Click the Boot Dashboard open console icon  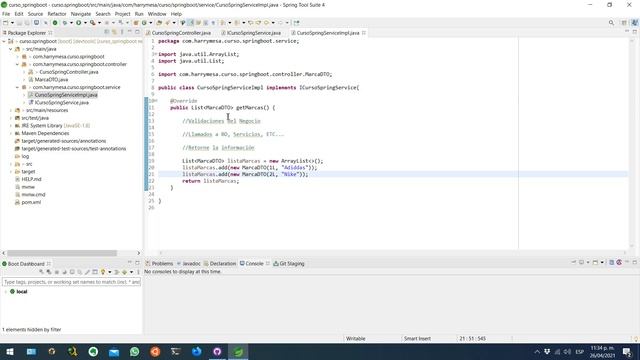pos(72,271)
